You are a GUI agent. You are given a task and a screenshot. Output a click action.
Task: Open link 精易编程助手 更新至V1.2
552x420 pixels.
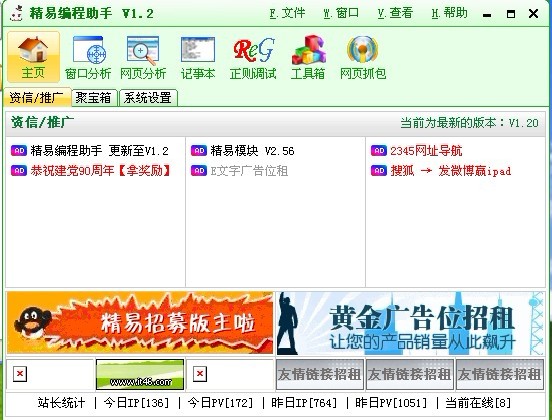pos(99,151)
